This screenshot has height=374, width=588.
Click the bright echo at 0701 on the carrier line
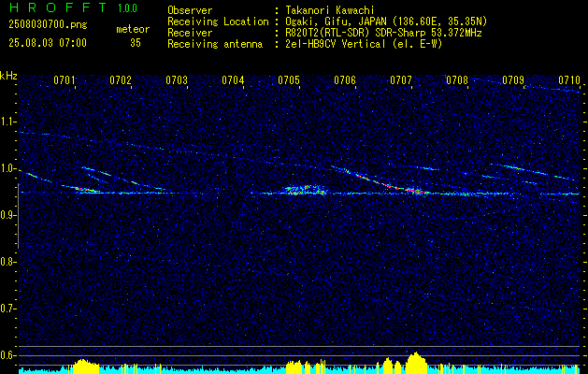pos(87,190)
